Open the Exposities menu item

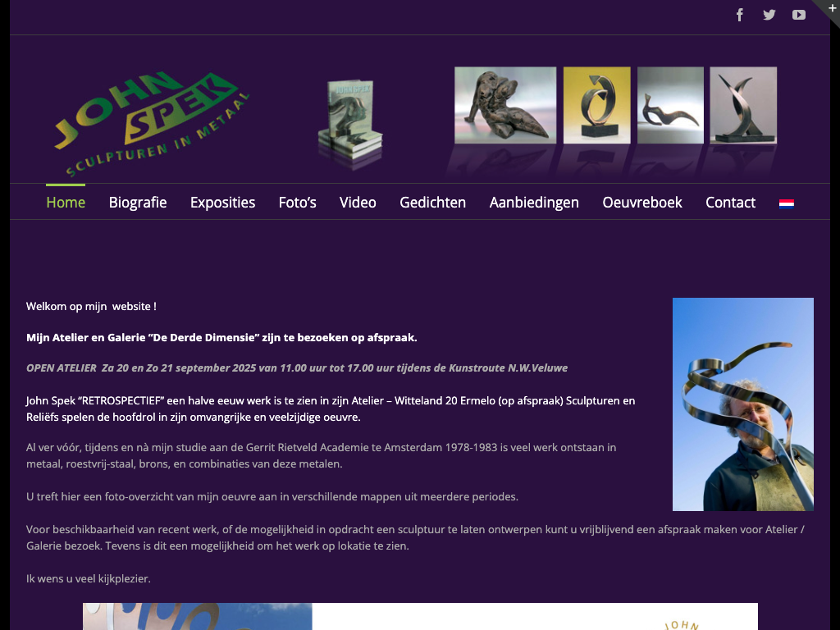coord(222,203)
